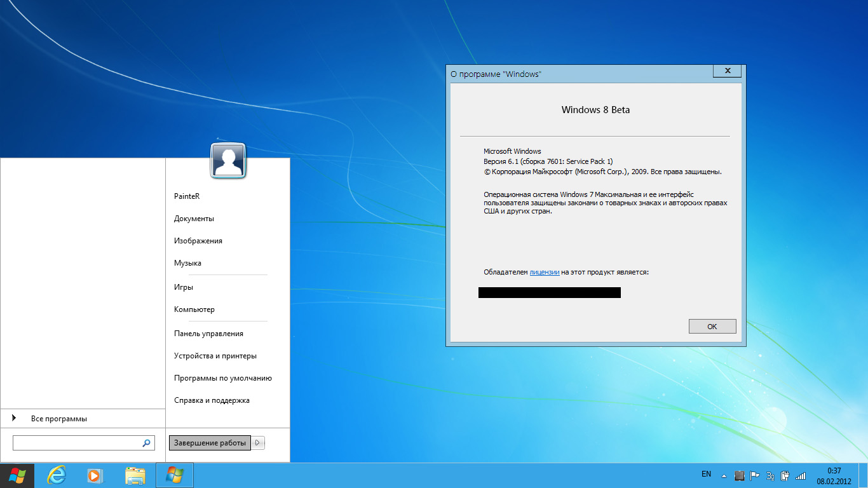Open Изображения from the Start menu
Viewport: 868px width, 488px height.
tap(198, 241)
